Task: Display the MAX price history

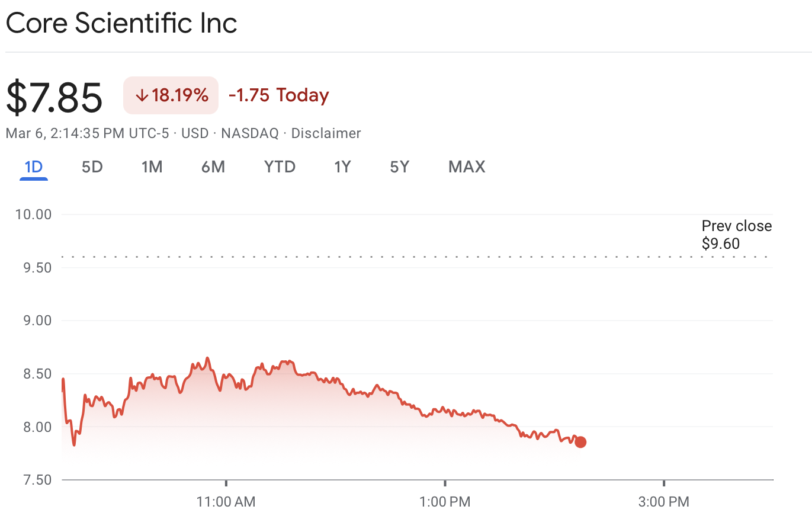Action: click(x=467, y=167)
